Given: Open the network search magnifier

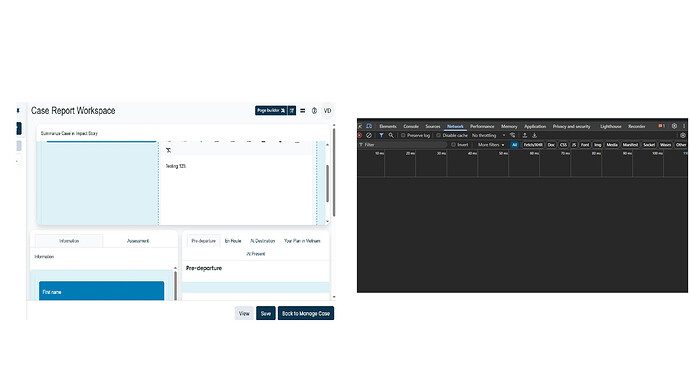Looking at the screenshot, I should pyautogui.click(x=391, y=135).
